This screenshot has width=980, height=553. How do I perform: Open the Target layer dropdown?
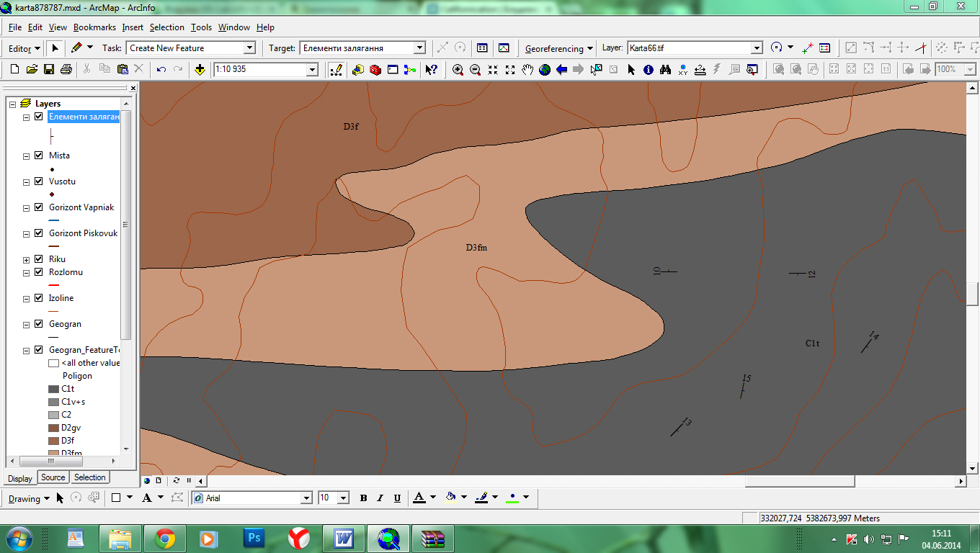click(419, 48)
